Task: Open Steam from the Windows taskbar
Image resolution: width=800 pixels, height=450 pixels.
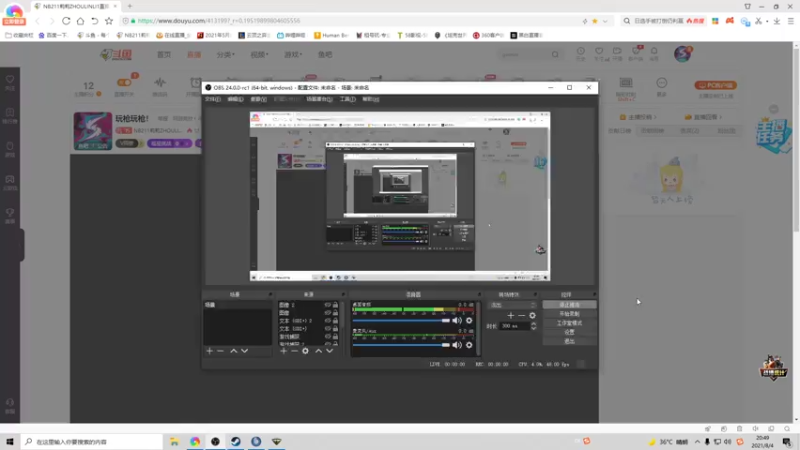Action: pyautogui.click(x=236, y=442)
